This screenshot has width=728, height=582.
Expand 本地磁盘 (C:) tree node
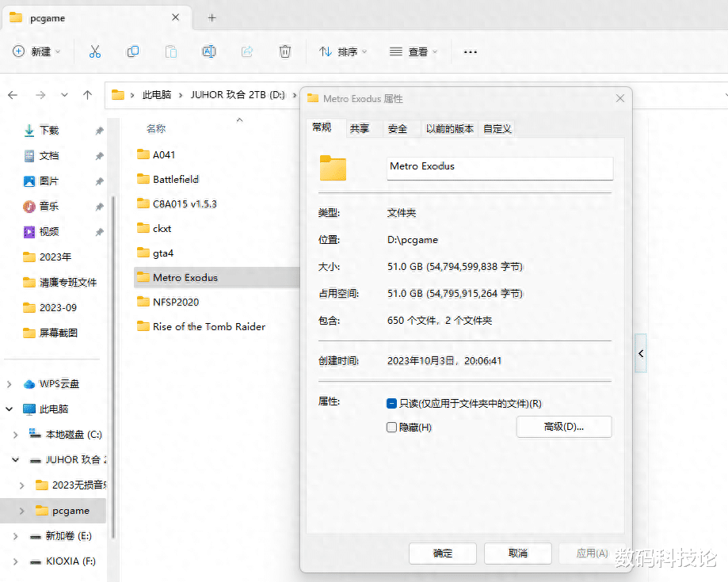coord(15,435)
